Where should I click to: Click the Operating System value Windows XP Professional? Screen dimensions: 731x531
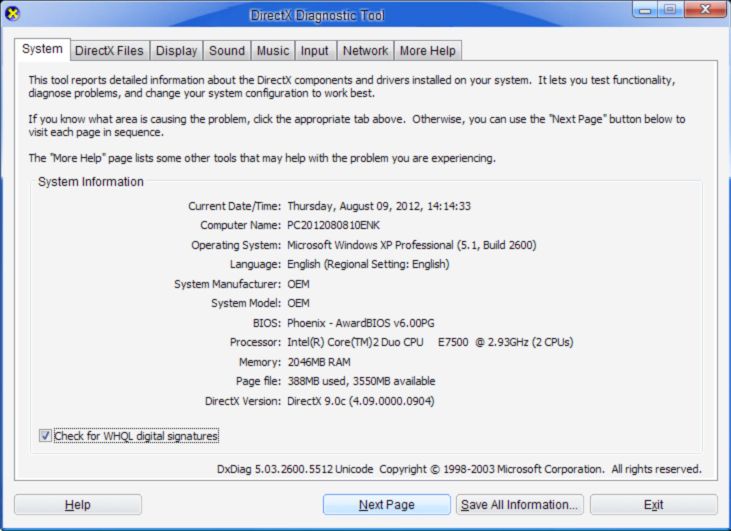[x=412, y=245]
